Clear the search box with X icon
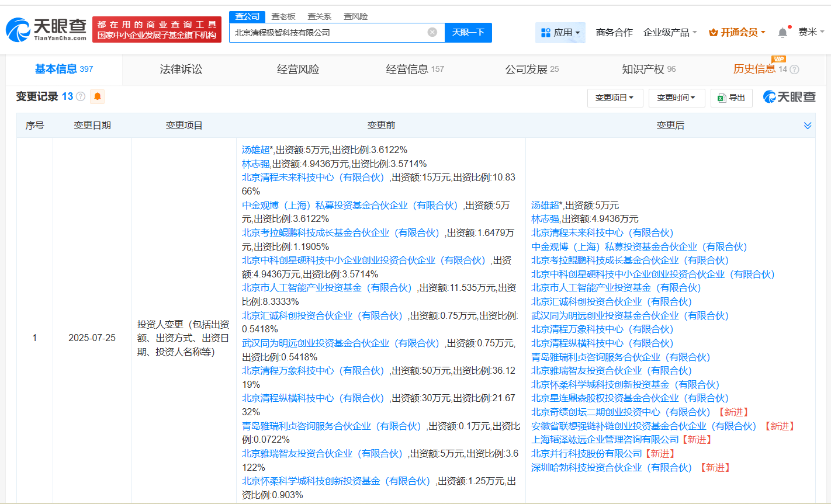 pos(432,32)
